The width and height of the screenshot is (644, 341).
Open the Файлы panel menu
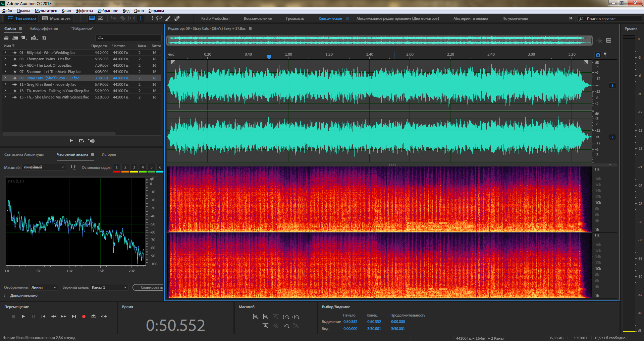(x=20, y=28)
